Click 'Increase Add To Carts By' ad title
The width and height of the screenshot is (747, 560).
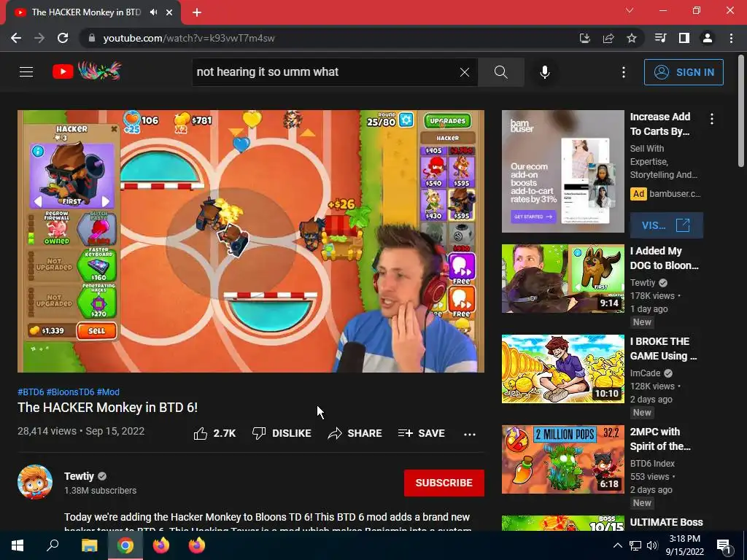pyautogui.click(x=659, y=124)
